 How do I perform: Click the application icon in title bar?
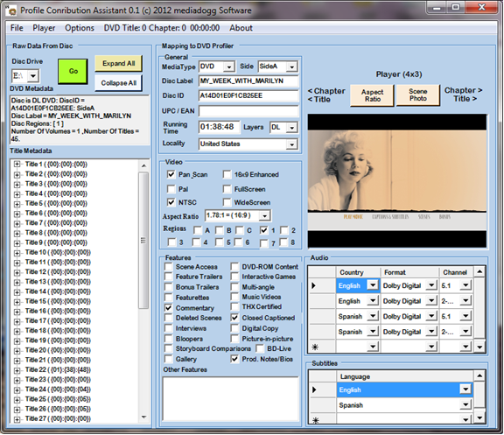click(12, 11)
